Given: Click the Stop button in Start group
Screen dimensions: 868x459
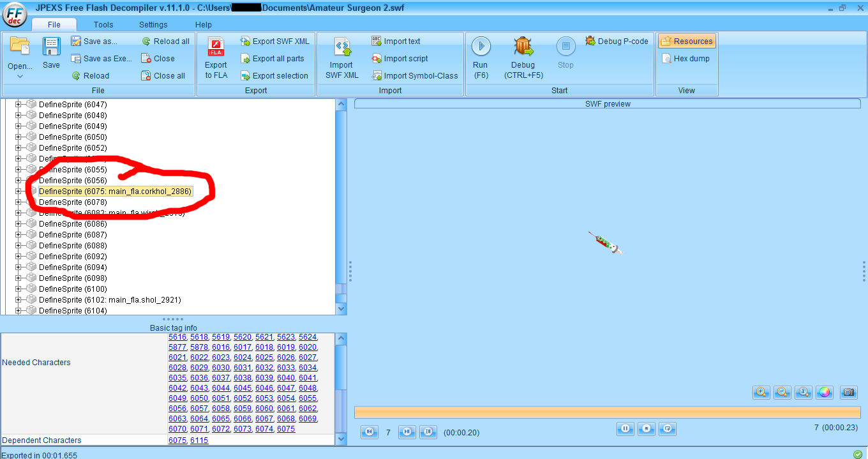Looking at the screenshot, I should (565, 54).
